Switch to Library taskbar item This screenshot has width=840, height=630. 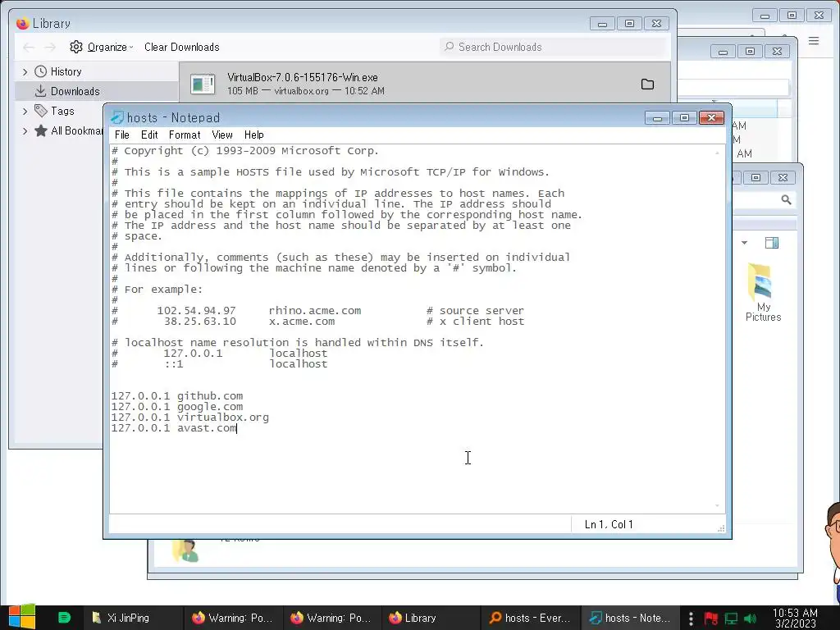(431, 618)
